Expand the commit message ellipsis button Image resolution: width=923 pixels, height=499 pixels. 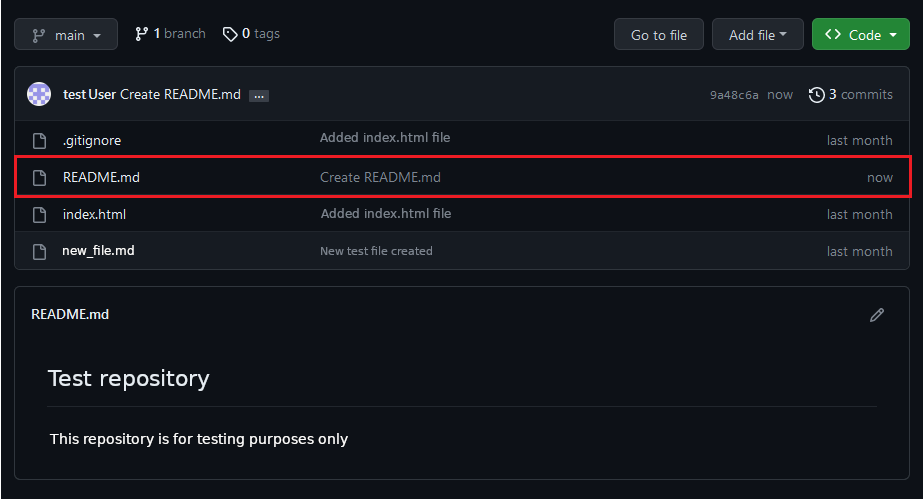coord(259,95)
